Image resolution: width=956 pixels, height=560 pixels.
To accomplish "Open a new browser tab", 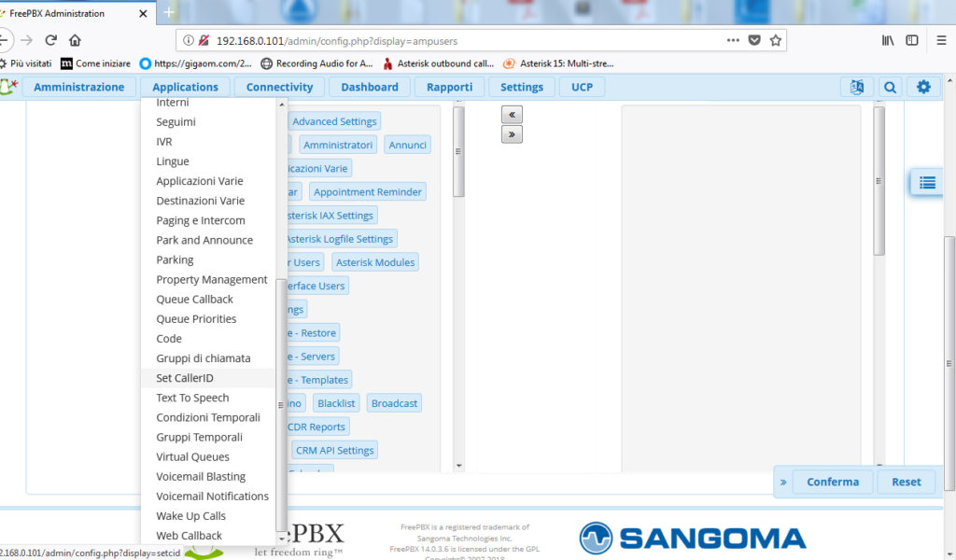I will click(169, 12).
